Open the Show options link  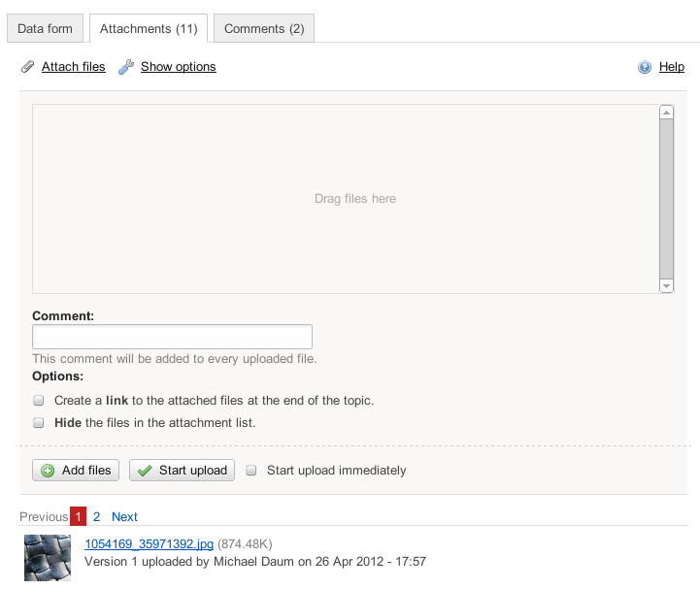(x=178, y=67)
